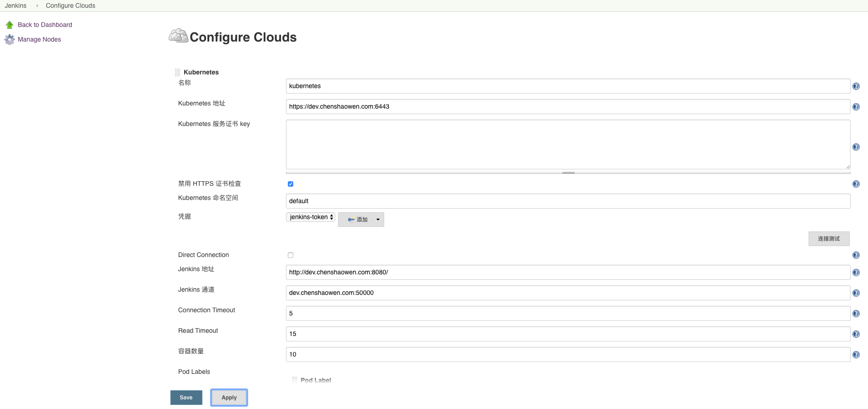Click the cloud icon beside Configure Clouds
868x409 pixels.
coord(178,36)
